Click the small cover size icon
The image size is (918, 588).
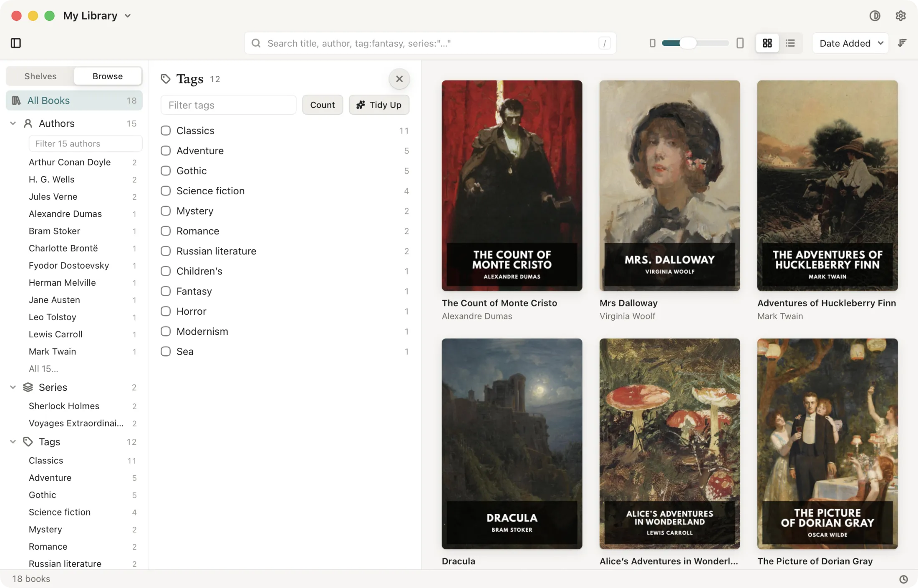652,43
